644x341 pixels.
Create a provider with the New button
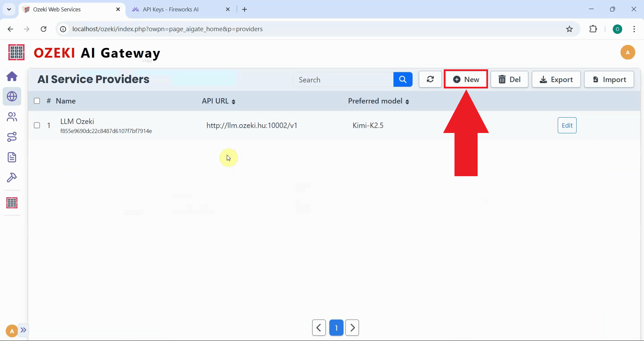click(x=466, y=79)
